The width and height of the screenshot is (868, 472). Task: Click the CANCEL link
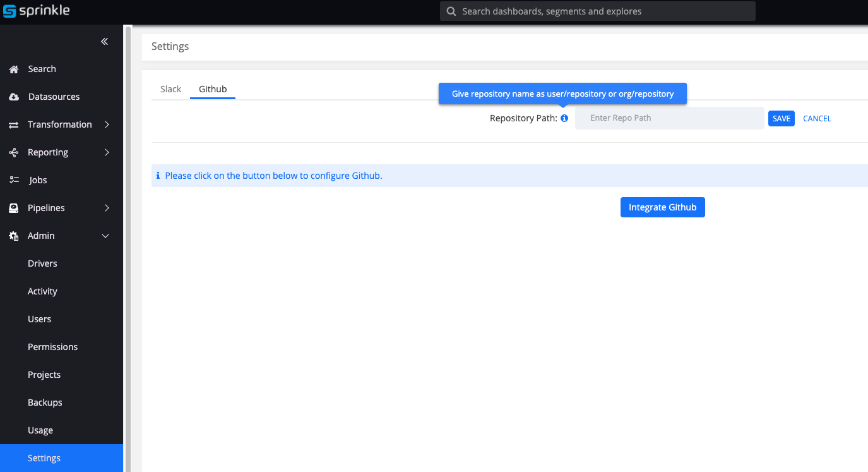point(817,118)
